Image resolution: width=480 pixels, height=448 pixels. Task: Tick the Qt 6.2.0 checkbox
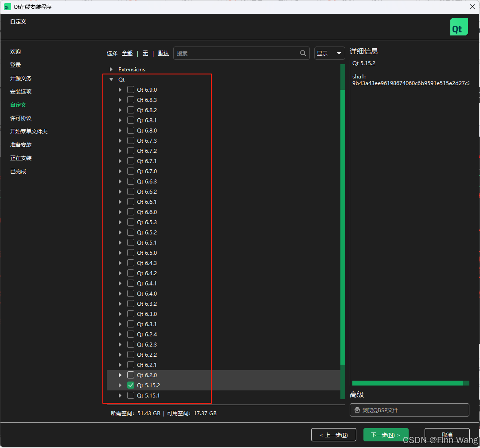click(131, 375)
